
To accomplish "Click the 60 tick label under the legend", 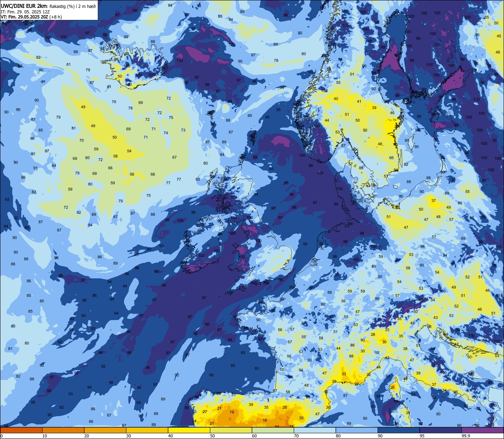I will coord(254,436).
